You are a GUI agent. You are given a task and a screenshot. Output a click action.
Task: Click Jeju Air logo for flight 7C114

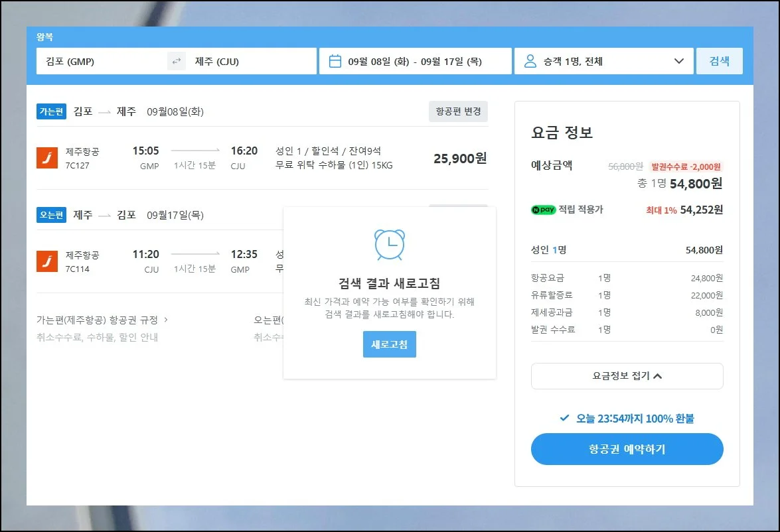[47, 261]
